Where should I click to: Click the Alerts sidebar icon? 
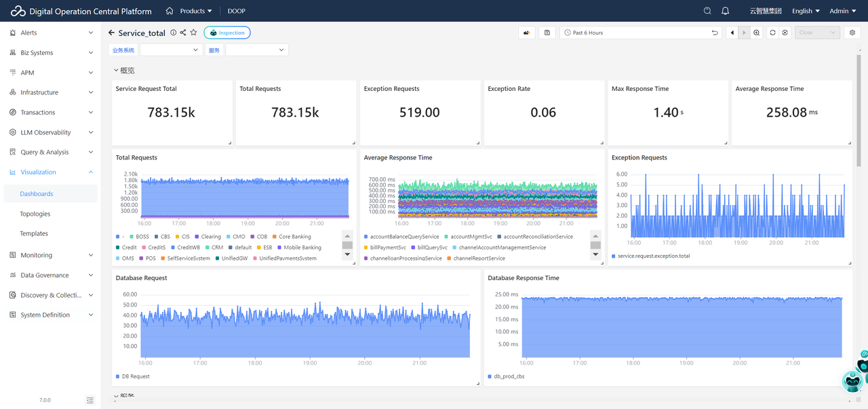(13, 33)
